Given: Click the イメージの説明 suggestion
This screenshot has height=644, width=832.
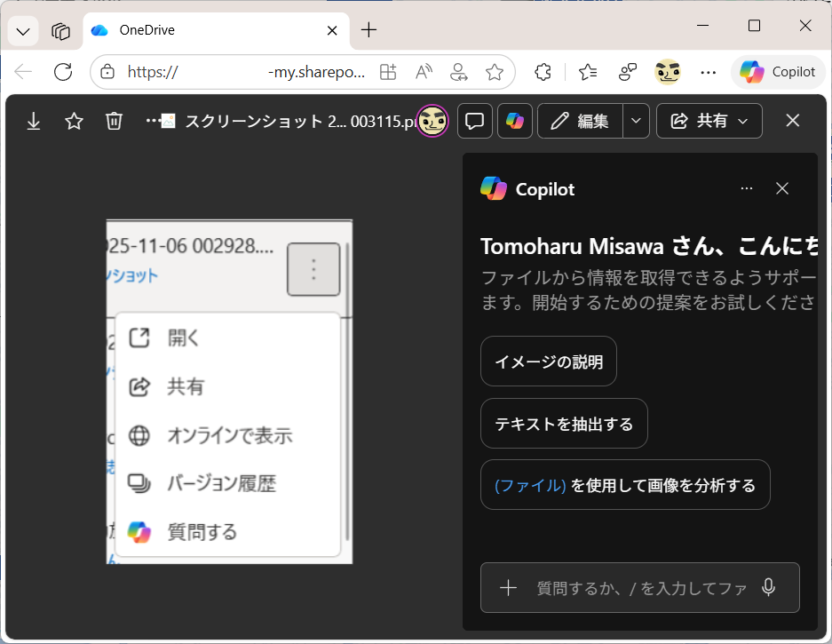Looking at the screenshot, I should (549, 362).
